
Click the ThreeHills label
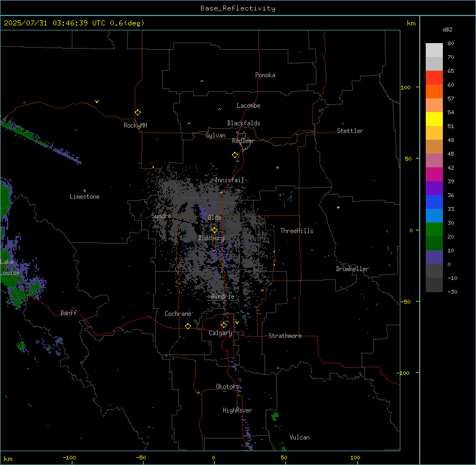point(297,231)
